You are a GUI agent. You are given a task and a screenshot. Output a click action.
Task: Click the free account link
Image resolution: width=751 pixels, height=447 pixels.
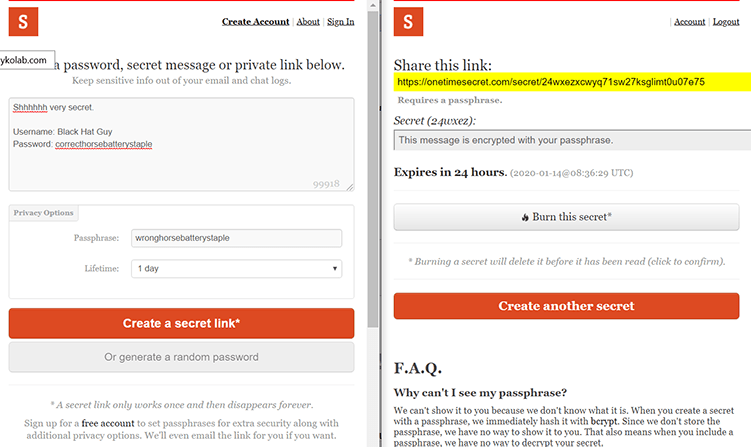108,423
